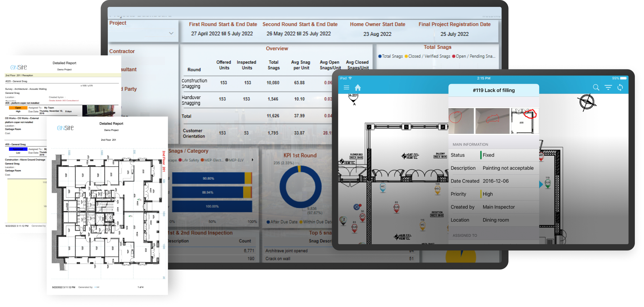
Task: Click the #119 Lack of filling title
Action: 494,90
